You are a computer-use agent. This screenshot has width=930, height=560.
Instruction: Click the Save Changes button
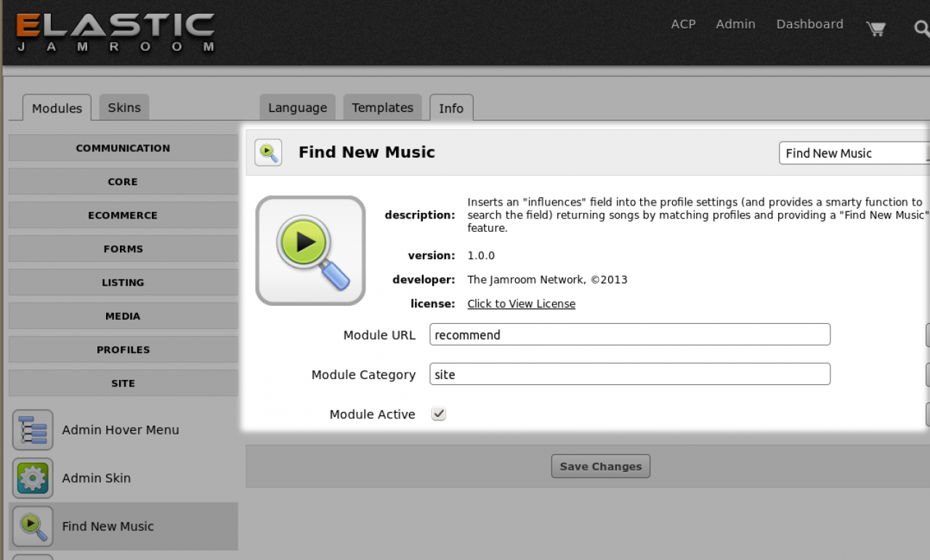[x=601, y=466]
